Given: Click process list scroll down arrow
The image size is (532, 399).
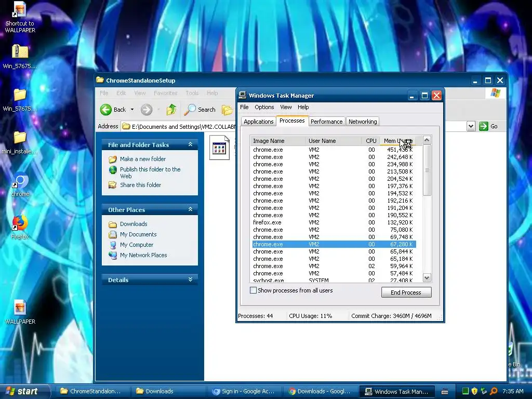Looking at the screenshot, I should 427,278.
